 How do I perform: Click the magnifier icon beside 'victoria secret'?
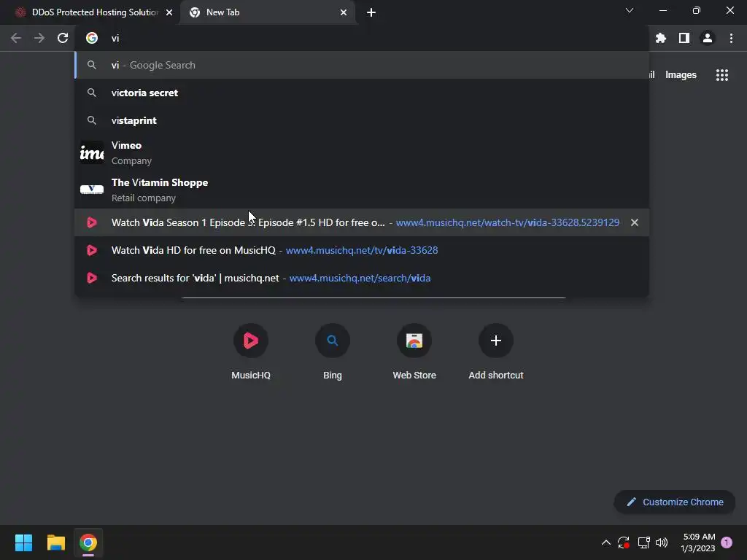click(x=92, y=93)
